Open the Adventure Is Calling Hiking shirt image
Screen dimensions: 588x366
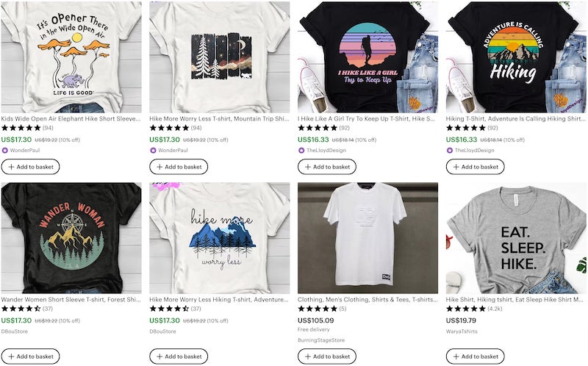point(516,57)
